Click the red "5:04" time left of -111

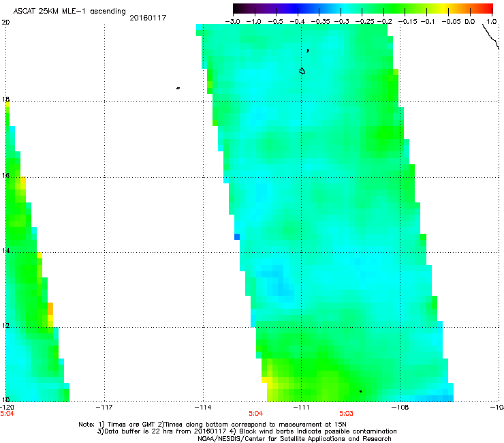coord(256,414)
